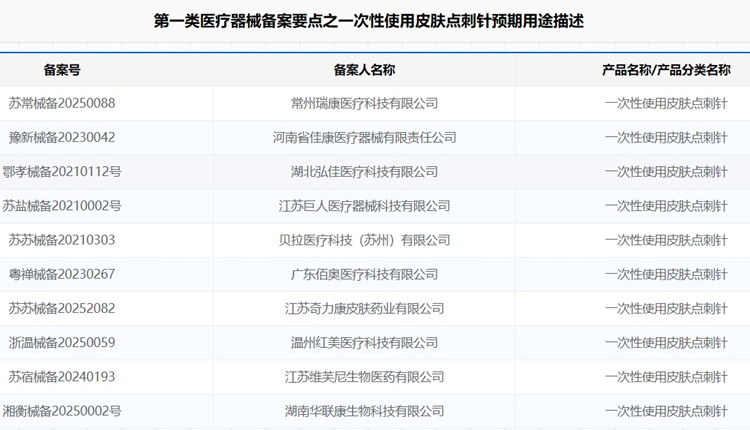Open record 苏苏械备20252082
Viewport: 750px width, 430px height.
click(x=62, y=309)
